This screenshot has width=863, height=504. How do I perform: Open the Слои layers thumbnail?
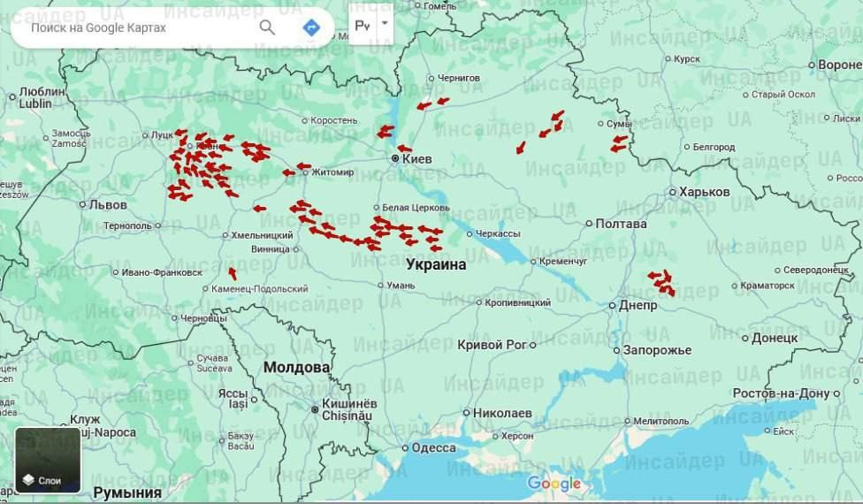48,460
